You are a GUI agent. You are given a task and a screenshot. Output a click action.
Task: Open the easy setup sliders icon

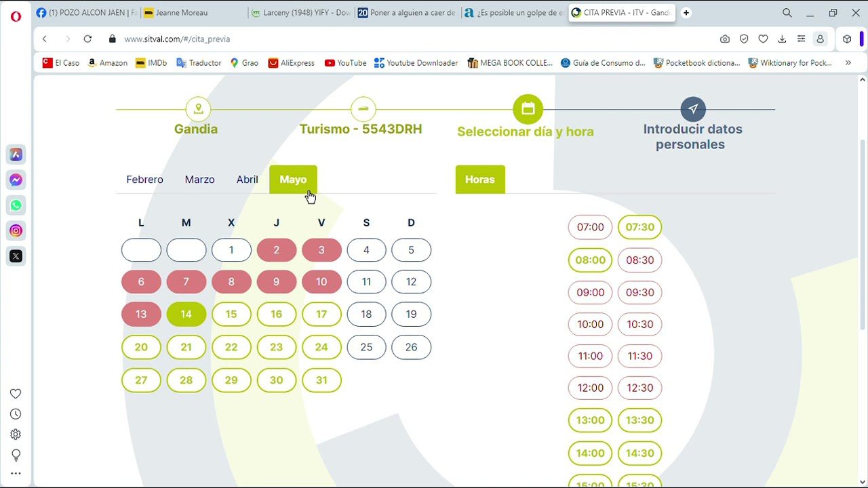click(801, 39)
